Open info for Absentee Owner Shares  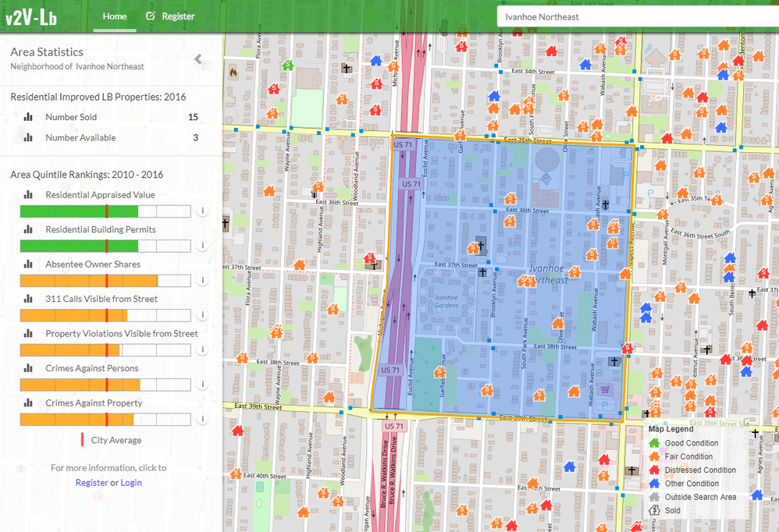click(x=202, y=280)
